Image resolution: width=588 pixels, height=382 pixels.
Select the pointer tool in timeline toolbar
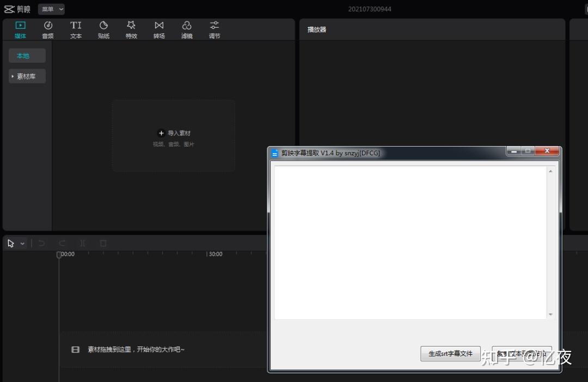coord(10,244)
